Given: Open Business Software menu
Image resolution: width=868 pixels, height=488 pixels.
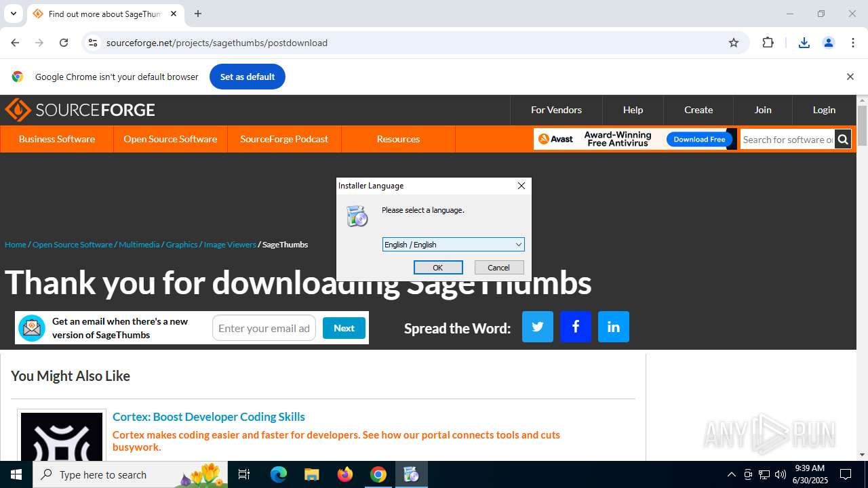Looking at the screenshot, I should [x=57, y=139].
